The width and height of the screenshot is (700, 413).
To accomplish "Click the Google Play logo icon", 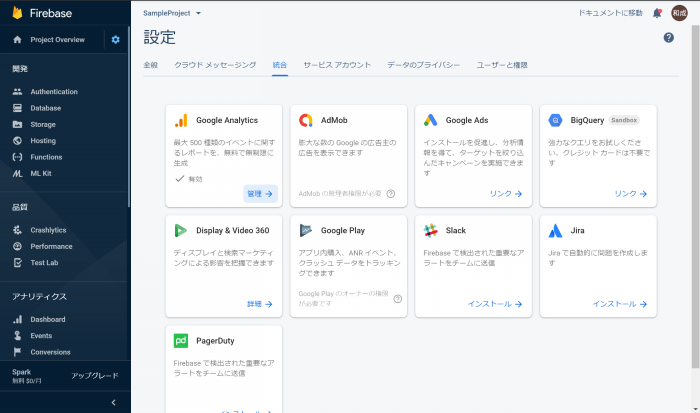I will 306,230.
